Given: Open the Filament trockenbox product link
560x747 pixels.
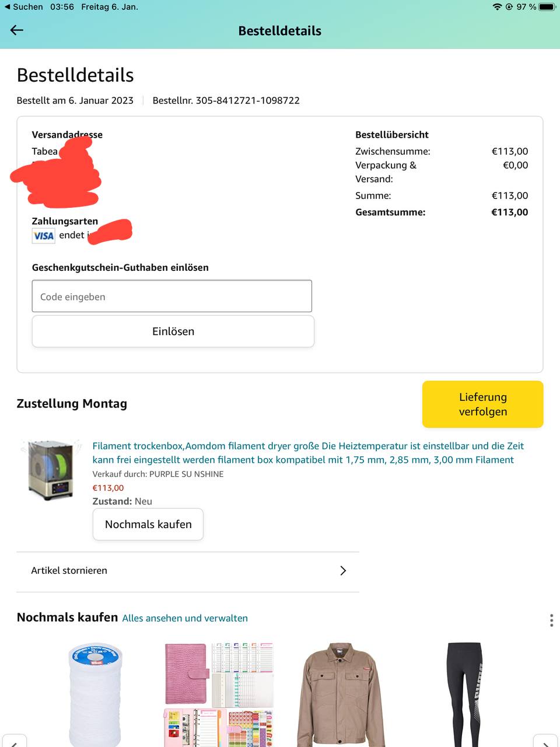Looking at the screenshot, I should 308,453.
